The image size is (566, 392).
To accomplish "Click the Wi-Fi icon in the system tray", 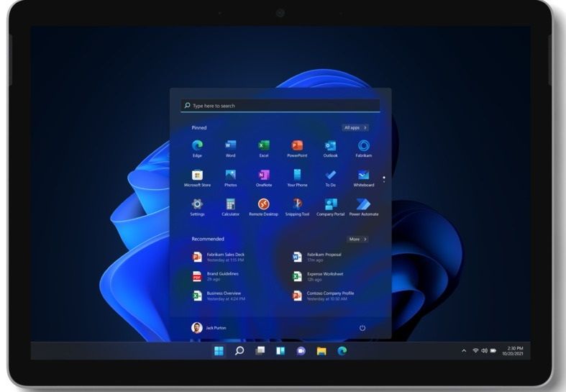I will coord(476,350).
